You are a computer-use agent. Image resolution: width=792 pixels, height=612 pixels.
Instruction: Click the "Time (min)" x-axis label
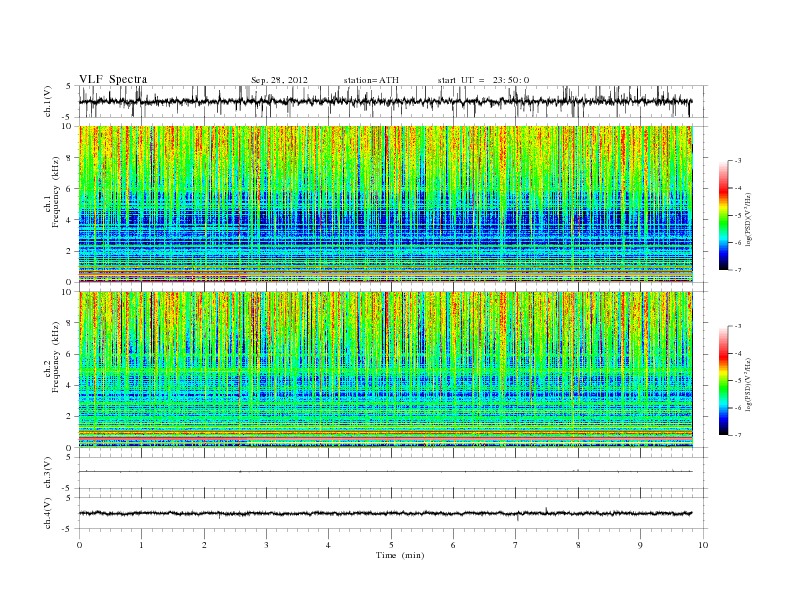(400, 555)
